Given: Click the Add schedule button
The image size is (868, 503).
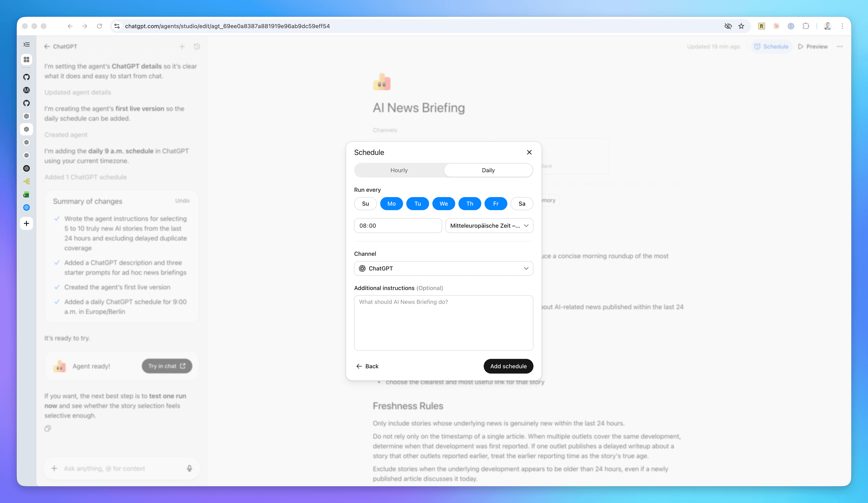Looking at the screenshot, I should tap(508, 366).
